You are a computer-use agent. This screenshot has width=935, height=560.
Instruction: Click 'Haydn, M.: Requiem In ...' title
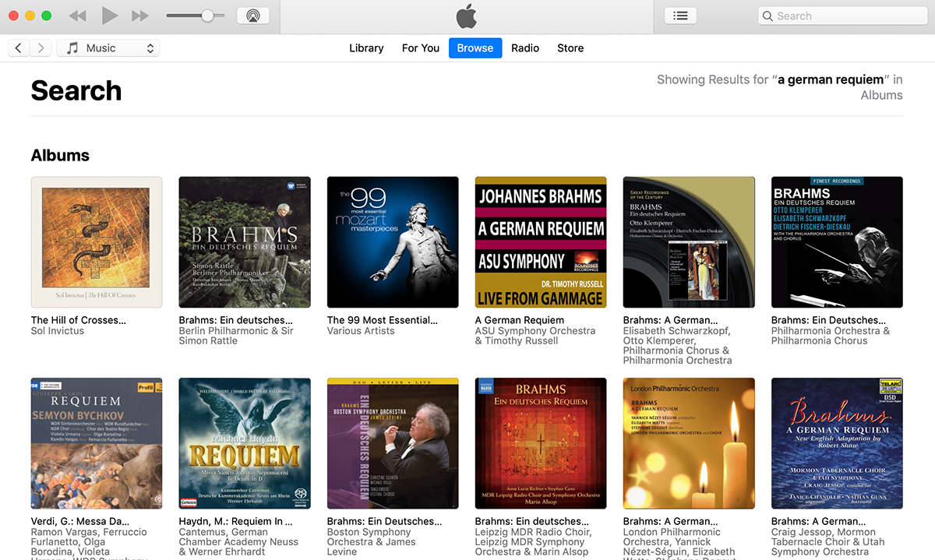(236, 522)
